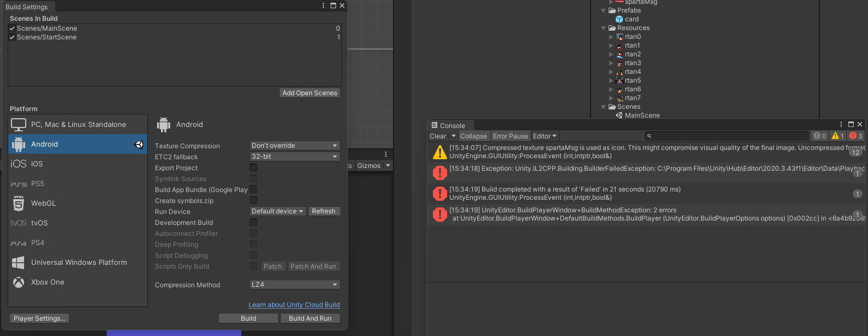Enable the Create symbols.zip checkbox
Screen dimensions: 868x336
(253, 200)
